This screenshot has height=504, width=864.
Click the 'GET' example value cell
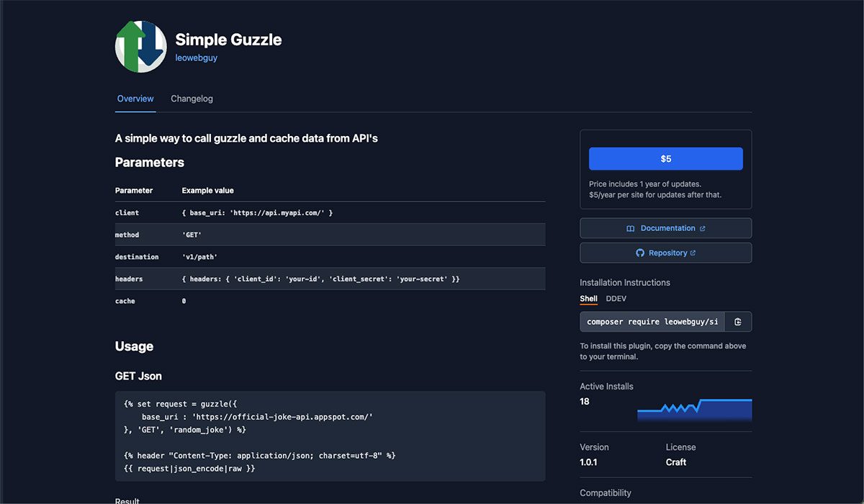tap(192, 235)
